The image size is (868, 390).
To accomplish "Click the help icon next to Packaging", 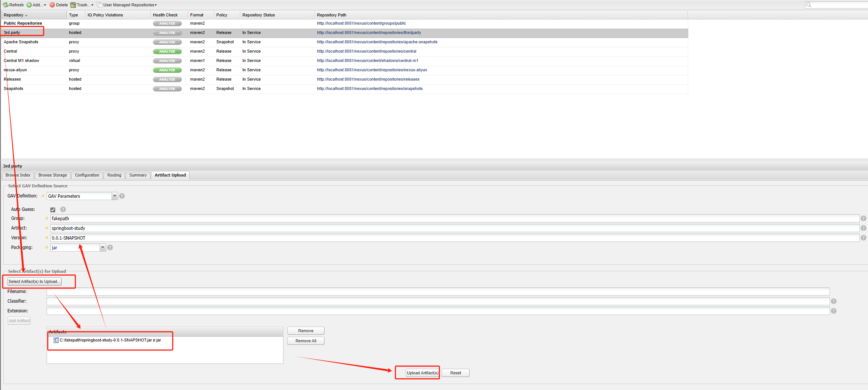I will pyautogui.click(x=110, y=247).
